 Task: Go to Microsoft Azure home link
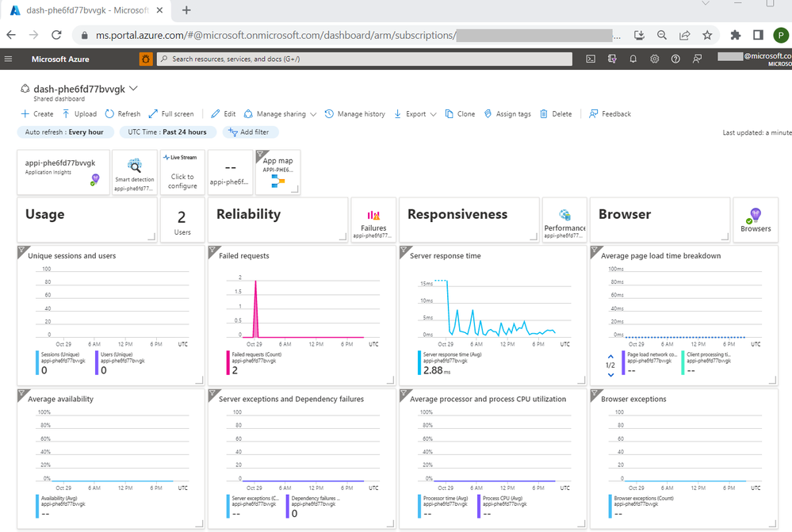60,59
